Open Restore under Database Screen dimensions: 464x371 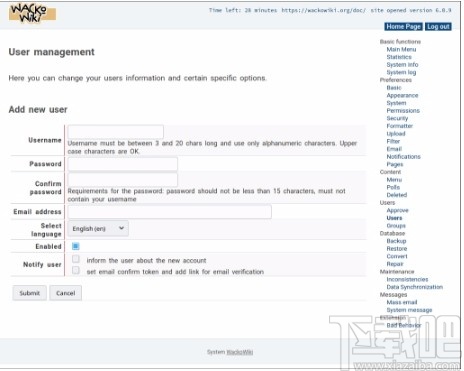click(x=397, y=249)
